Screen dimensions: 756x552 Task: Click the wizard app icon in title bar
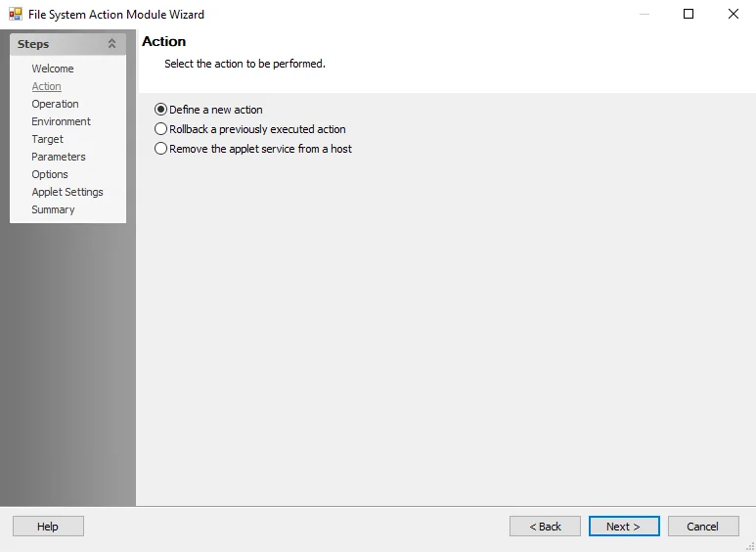[16, 14]
